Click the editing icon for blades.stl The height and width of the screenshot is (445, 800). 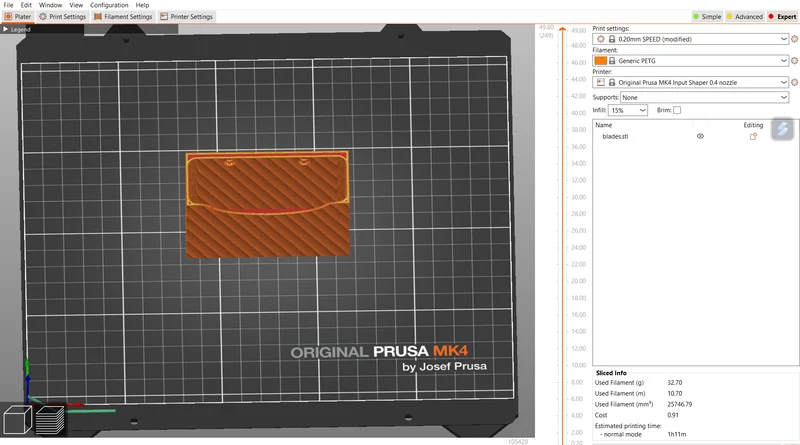(x=753, y=136)
